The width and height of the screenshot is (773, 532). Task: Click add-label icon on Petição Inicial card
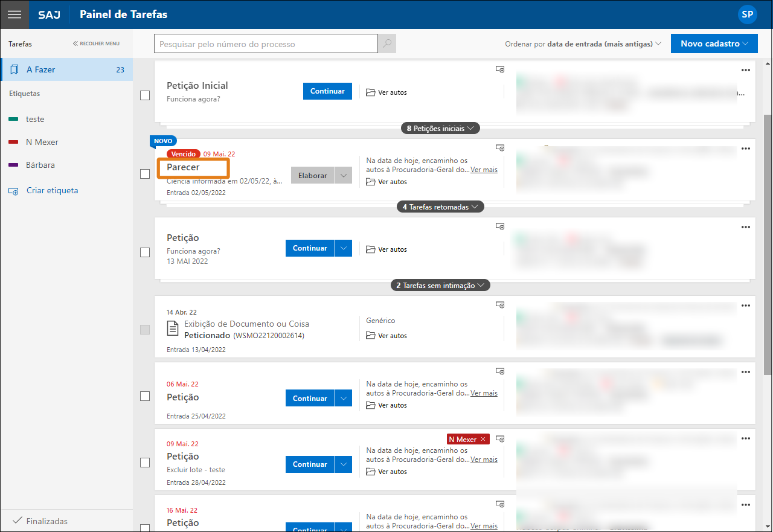499,69
